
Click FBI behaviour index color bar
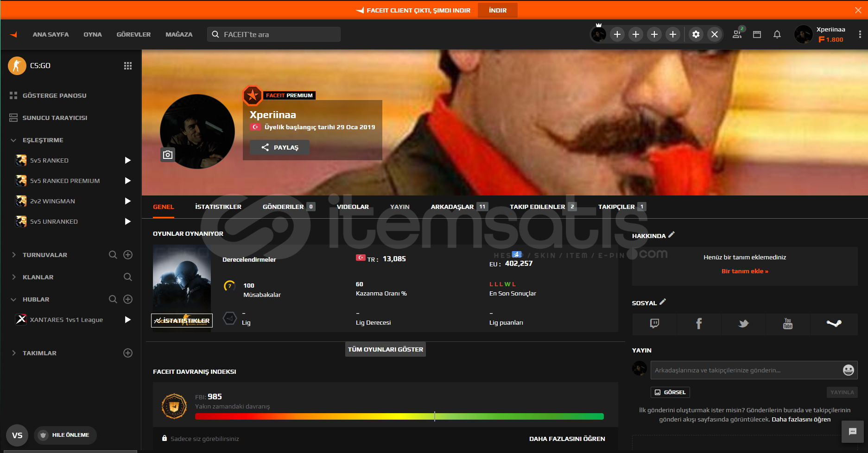(x=399, y=416)
